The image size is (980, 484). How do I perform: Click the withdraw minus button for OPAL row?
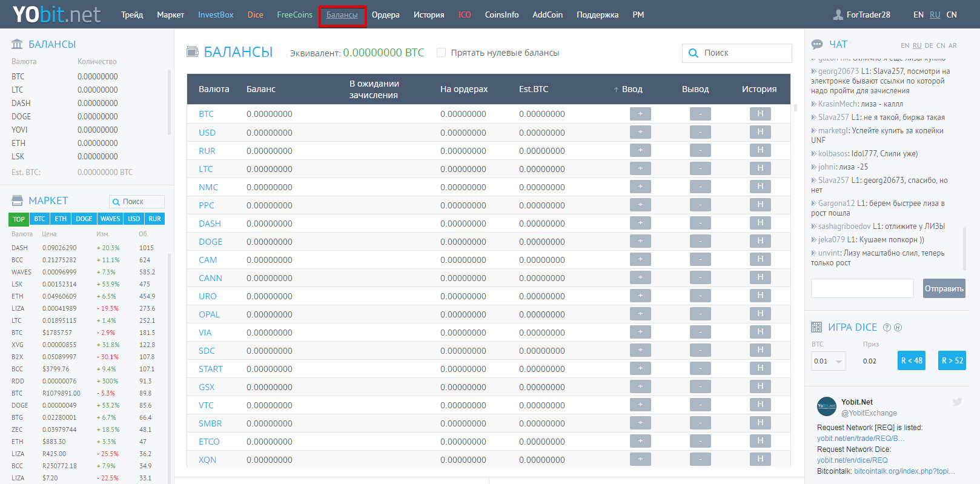pyautogui.click(x=700, y=314)
